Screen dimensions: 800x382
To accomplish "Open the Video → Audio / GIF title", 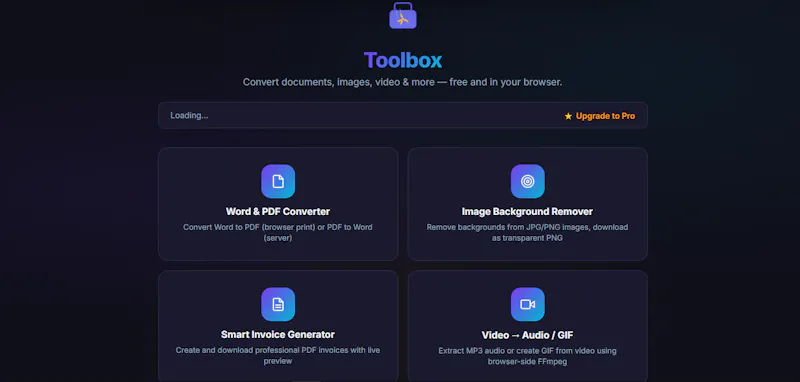I will click(528, 335).
